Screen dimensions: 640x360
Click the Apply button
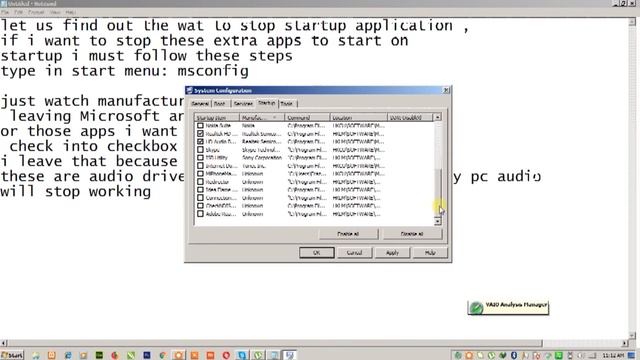tap(392, 253)
